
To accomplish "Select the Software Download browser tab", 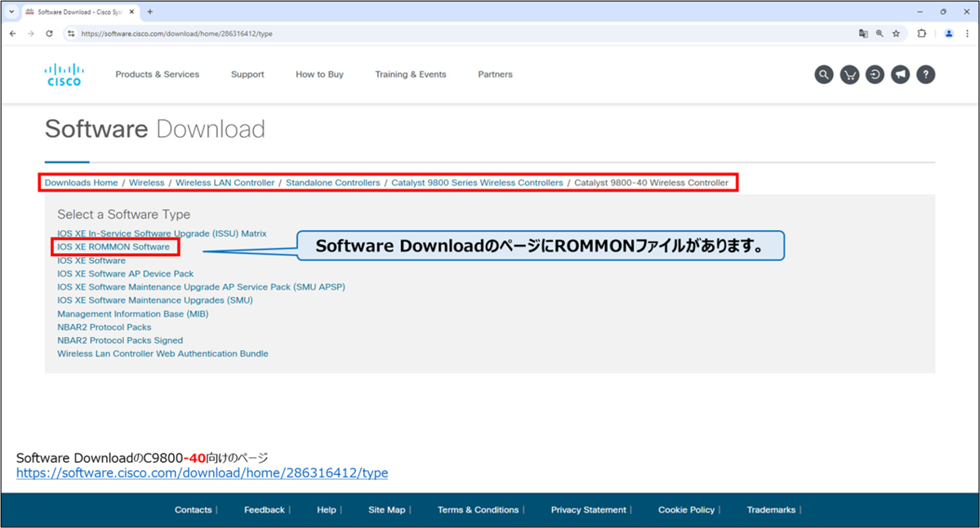I will click(x=80, y=11).
